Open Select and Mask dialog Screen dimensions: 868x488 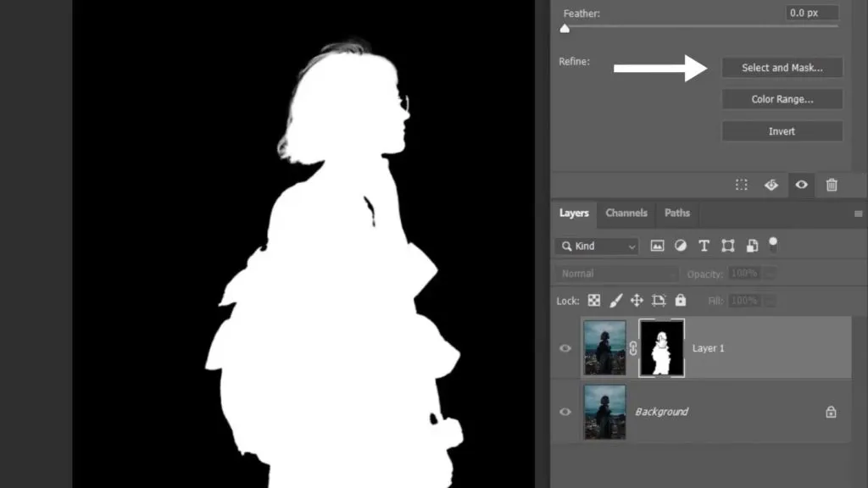tap(781, 68)
